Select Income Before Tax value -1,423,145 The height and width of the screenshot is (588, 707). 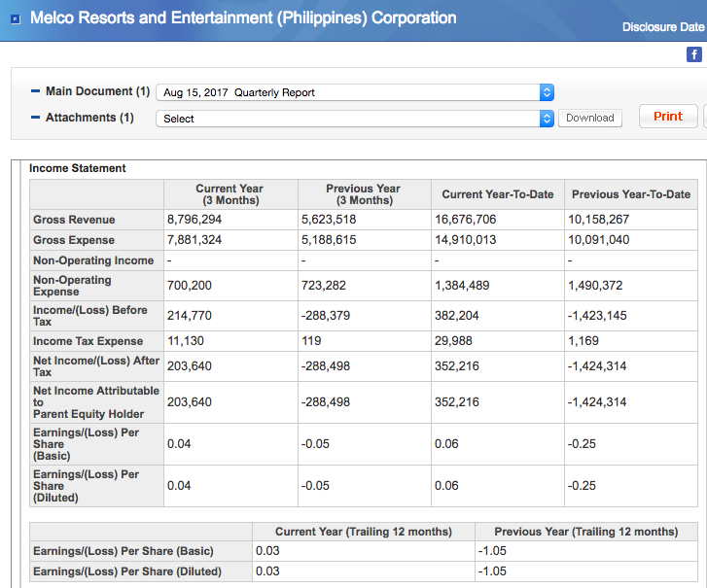point(597,316)
